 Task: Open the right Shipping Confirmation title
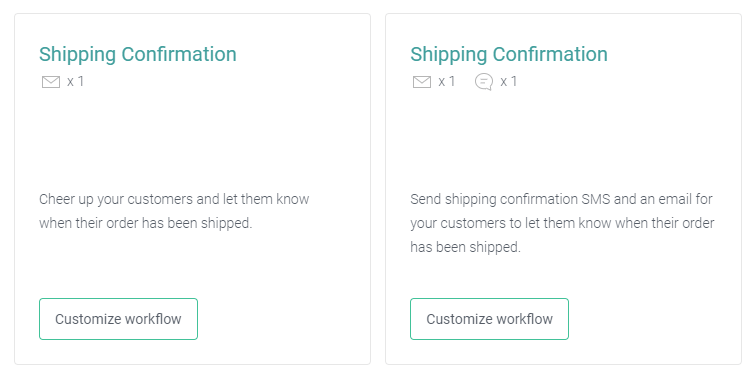(509, 54)
